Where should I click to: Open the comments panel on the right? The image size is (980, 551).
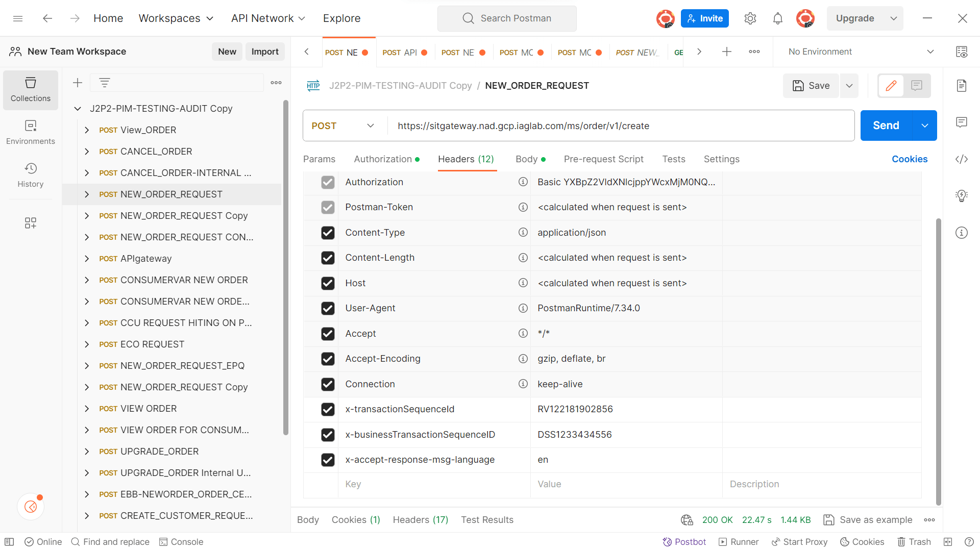962,122
